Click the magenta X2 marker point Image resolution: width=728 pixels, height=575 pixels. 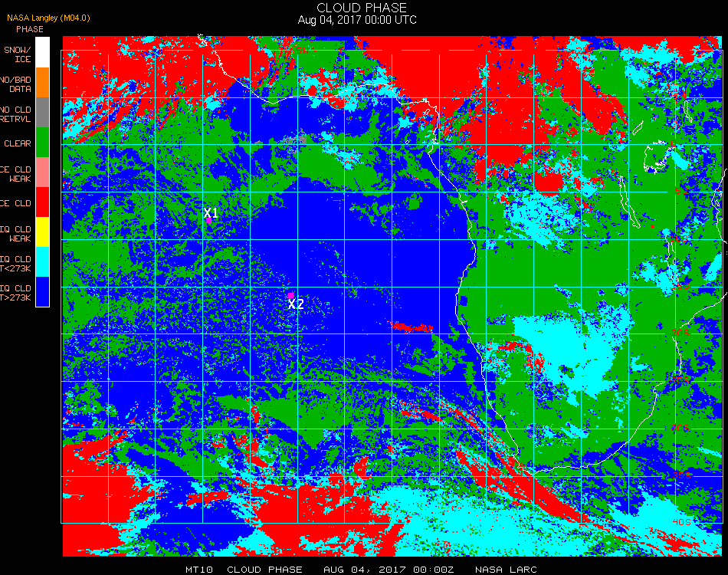[290, 295]
